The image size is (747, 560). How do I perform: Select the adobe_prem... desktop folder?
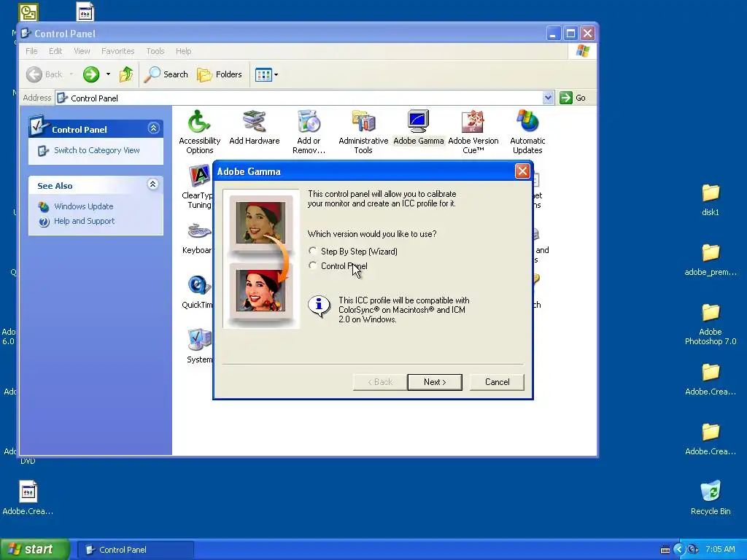point(711,260)
